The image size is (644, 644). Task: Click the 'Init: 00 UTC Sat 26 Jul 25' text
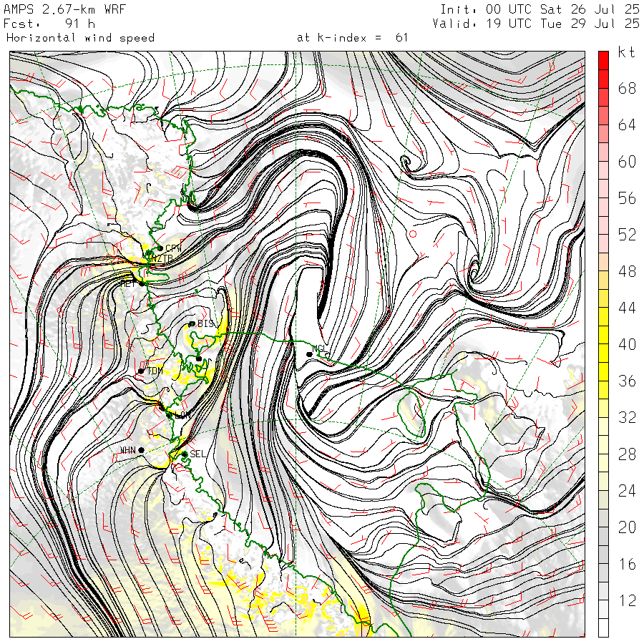click(x=540, y=9)
